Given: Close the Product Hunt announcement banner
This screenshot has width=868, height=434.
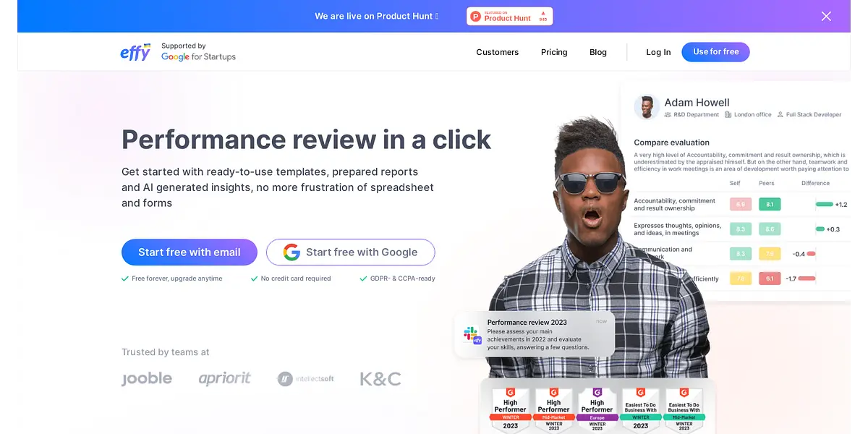Looking at the screenshot, I should point(826,16).
